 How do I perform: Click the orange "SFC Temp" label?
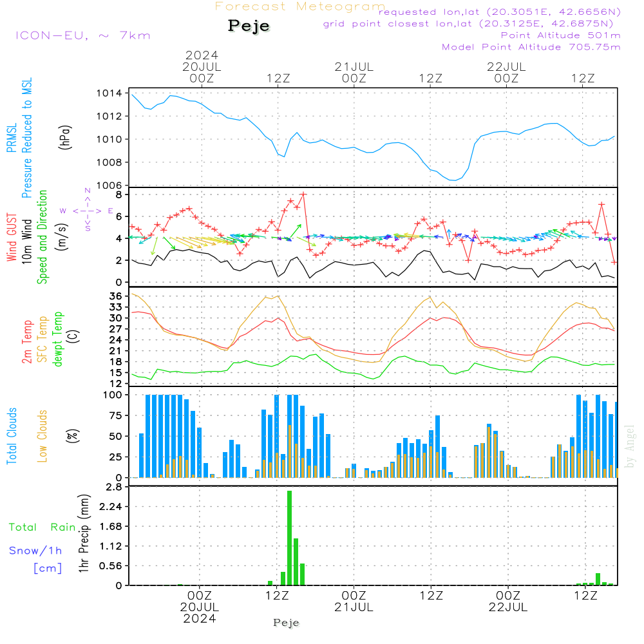coord(42,339)
